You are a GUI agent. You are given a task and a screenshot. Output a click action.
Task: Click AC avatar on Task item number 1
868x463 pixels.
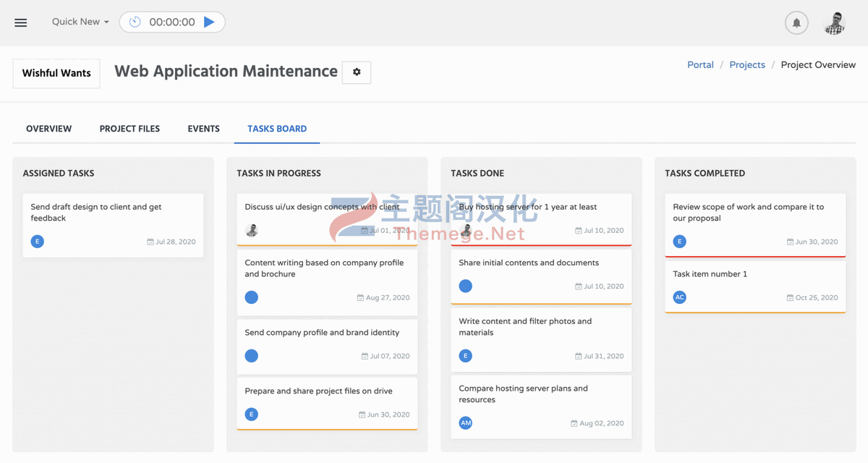point(680,297)
